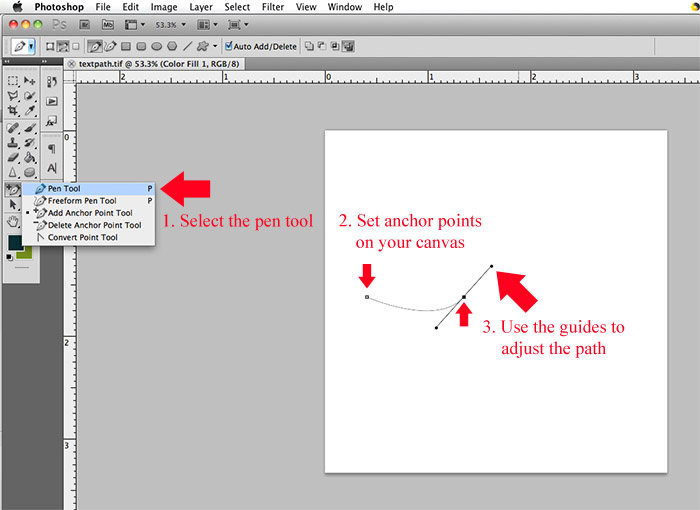Click the Add Anchor Point tool in toolbox
The width and height of the screenshot is (700, 510).
tap(12, 190)
